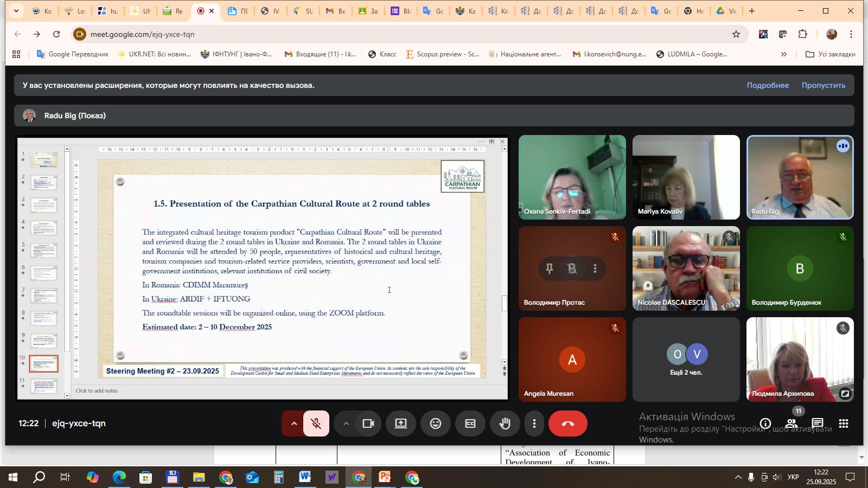
Task: Expand video settings arrow beside camera
Action: tap(346, 424)
